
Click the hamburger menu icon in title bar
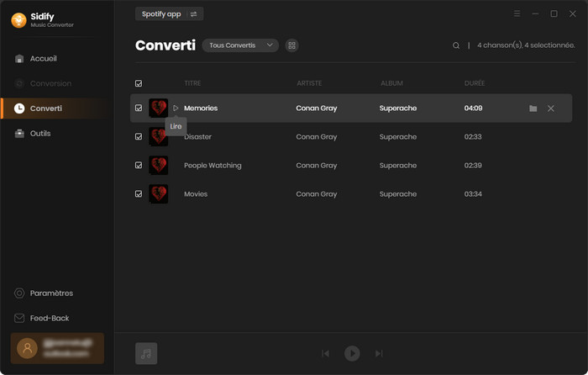(517, 14)
